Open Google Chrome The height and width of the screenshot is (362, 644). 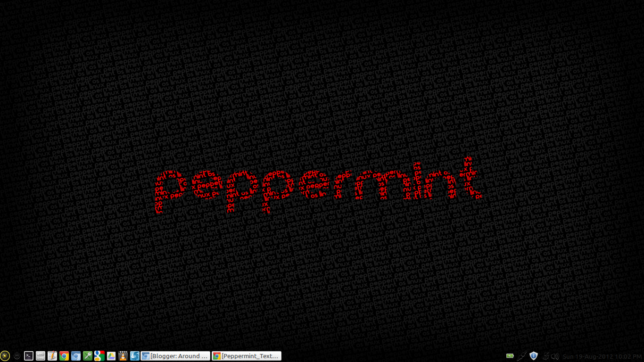point(64,356)
